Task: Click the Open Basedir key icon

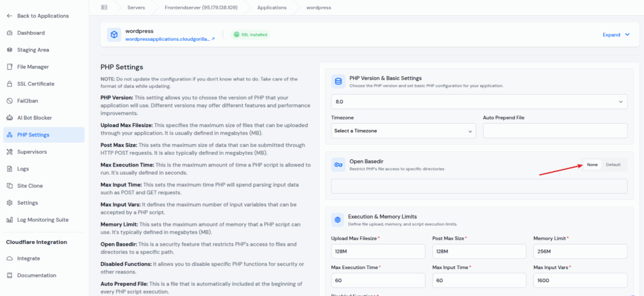Action: [338, 165]
